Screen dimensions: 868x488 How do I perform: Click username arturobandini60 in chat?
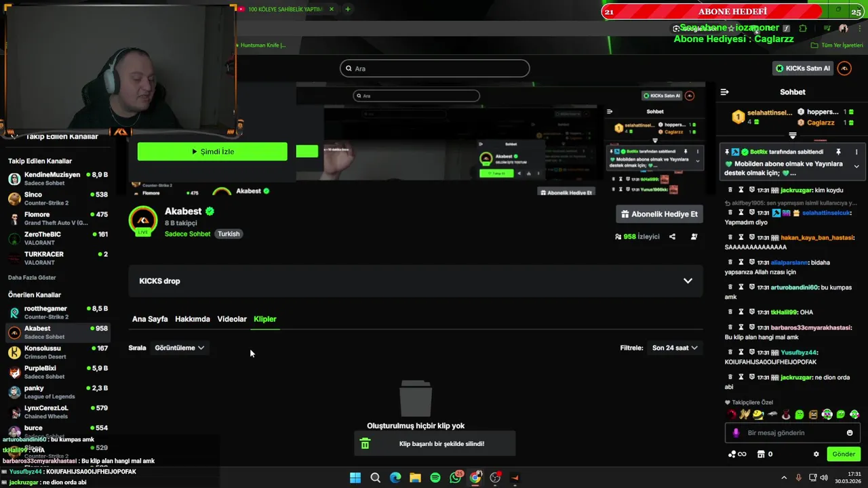794,287
